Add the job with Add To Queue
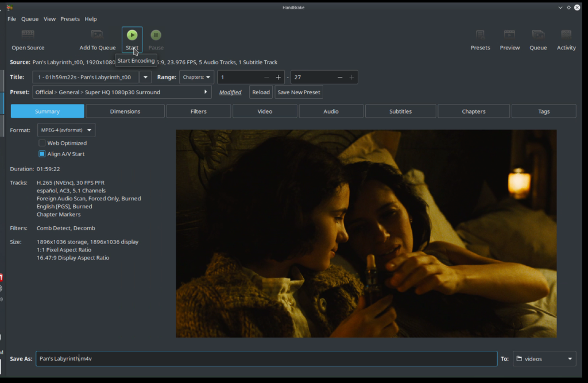Screen dimensions: 588x383 coord(98,40)
